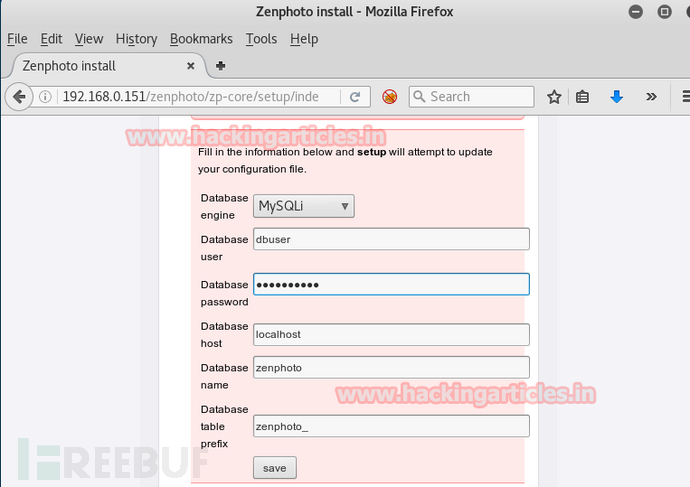Minimize the Firefox window
Viewport: 690px width, 487px height.
[x=635, y=11]
